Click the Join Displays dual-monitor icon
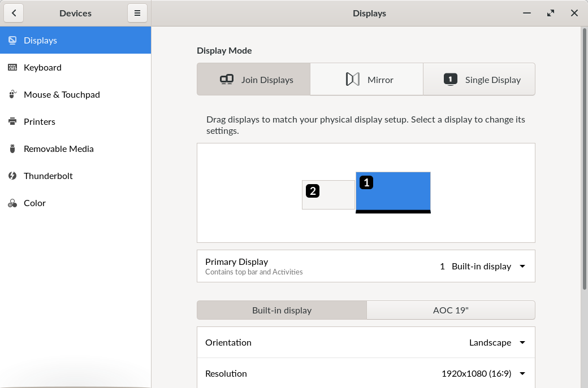Viewport: 588px width, 388px height. click(x=227, y=80)
